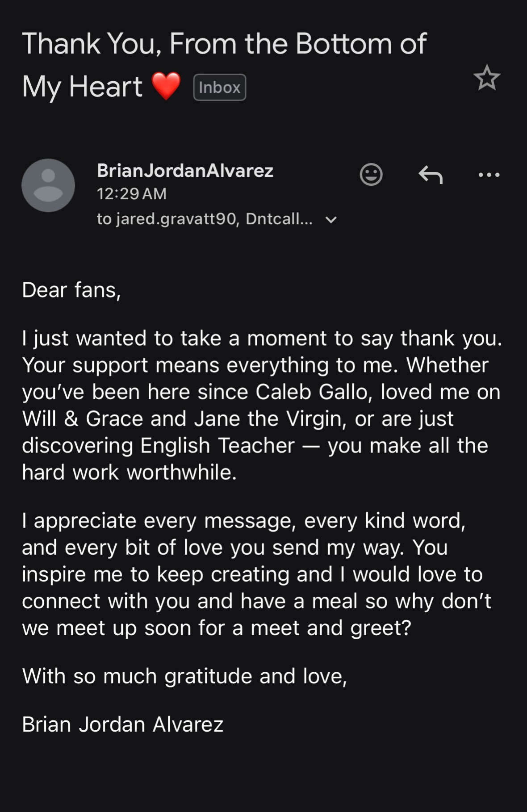Tap the Brian Jordan Alvarez signature
This screenshot has height=812, width=527.
(123, 724)
